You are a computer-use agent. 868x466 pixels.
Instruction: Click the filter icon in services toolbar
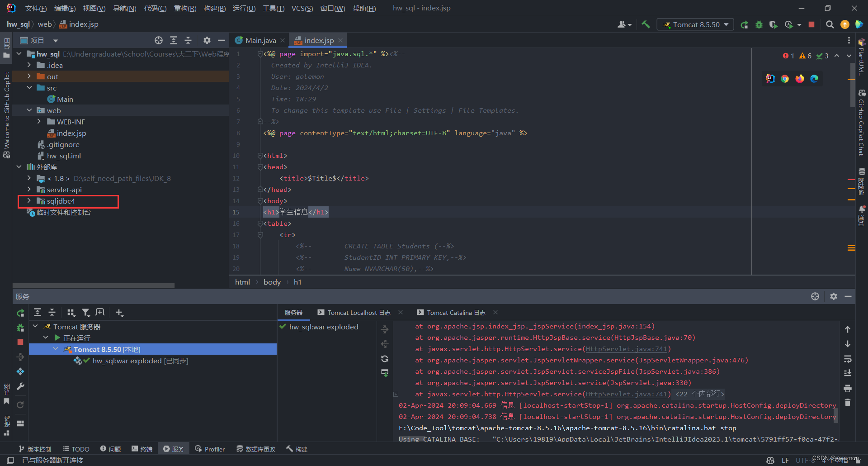(x=85, y=313)
